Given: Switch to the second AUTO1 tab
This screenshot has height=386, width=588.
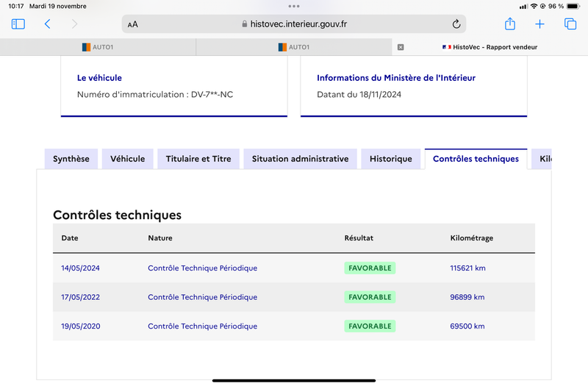Looking at the screenshot, I should (294, 47).
